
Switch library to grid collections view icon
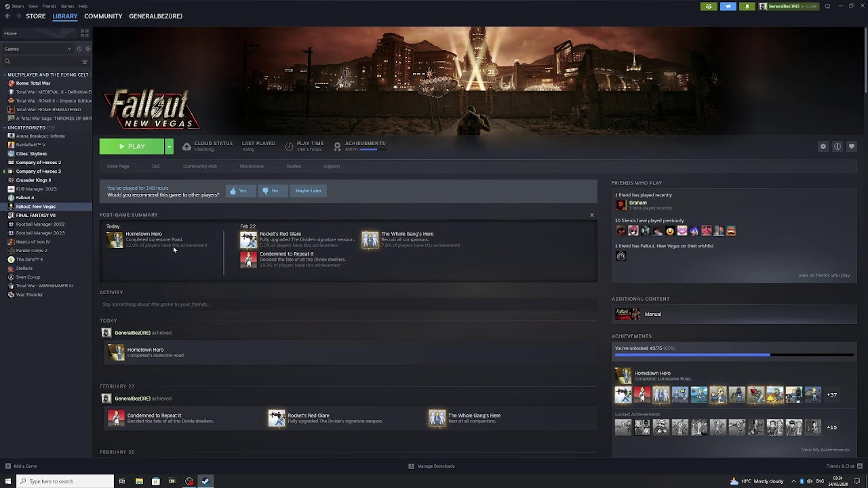(x=85, y=33)
